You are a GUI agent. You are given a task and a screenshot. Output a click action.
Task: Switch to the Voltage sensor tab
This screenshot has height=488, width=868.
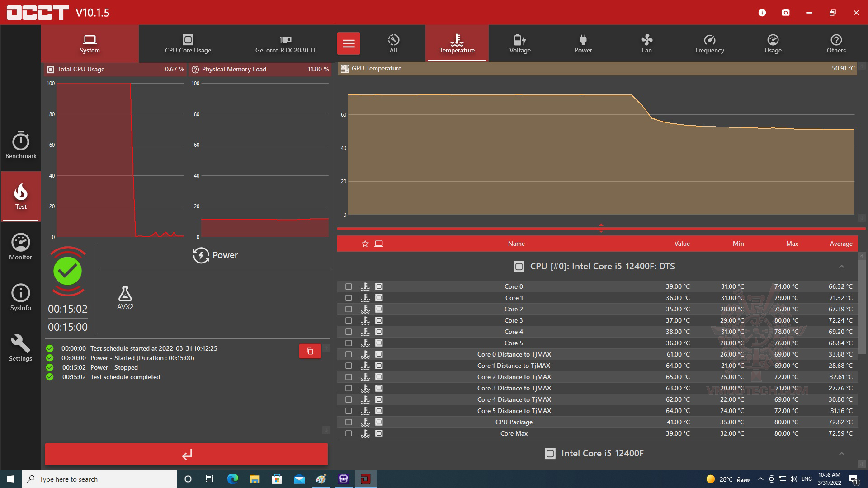[520, 43]
